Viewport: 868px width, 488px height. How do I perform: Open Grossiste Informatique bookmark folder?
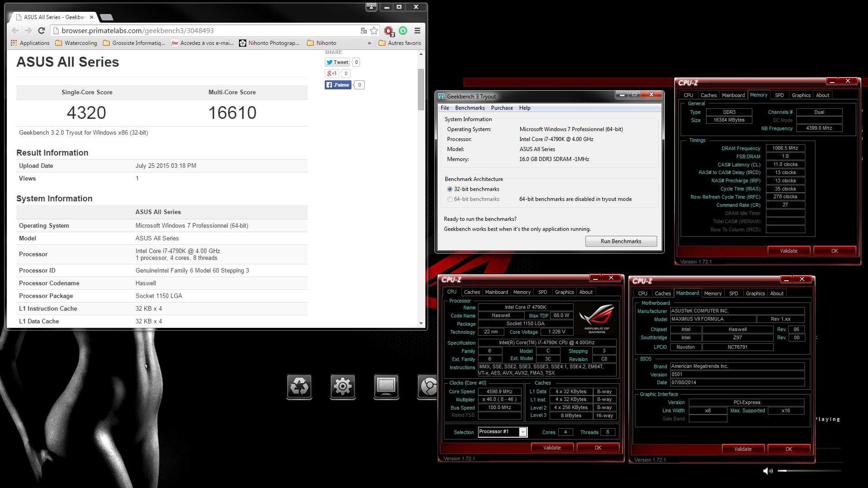click(134, 43)
